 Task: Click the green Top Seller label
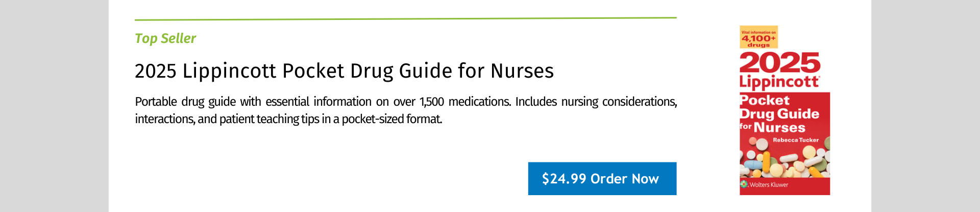[165, 38]
